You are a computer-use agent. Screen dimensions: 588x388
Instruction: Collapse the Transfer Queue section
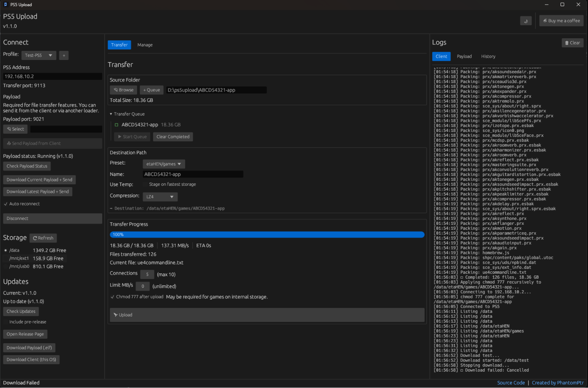pyautogui.click(x=111, y=114)
